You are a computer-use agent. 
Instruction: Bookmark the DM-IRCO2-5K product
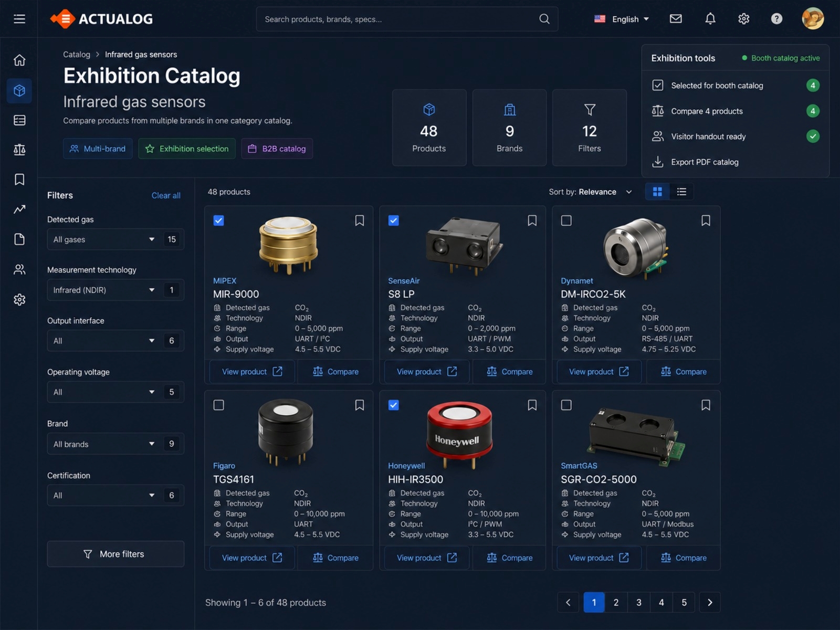pyautogui.click(x=706, y=220)
